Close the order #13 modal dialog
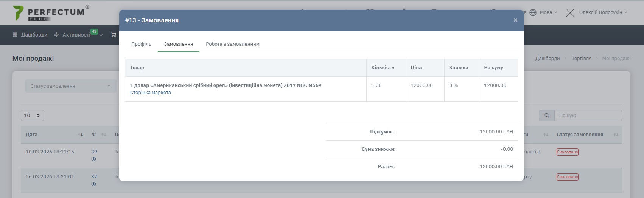 515,20
